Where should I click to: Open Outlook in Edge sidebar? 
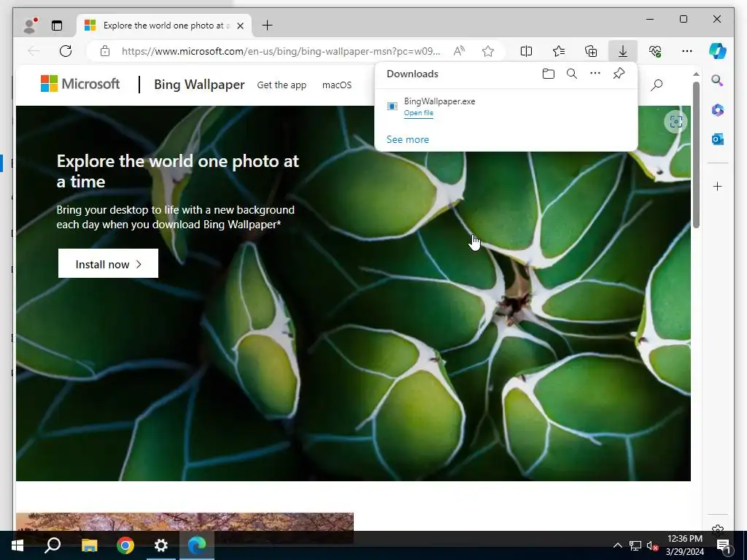pos(718,139)
